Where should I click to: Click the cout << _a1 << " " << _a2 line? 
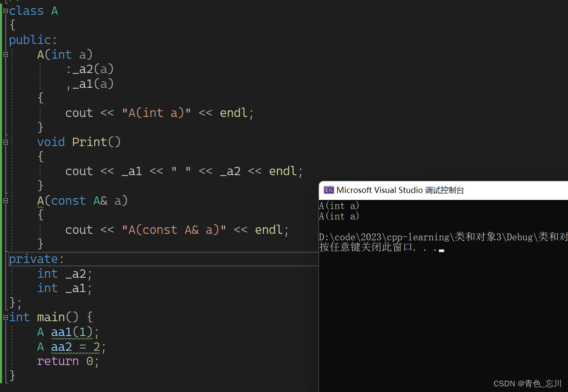[x=184, y=171]
